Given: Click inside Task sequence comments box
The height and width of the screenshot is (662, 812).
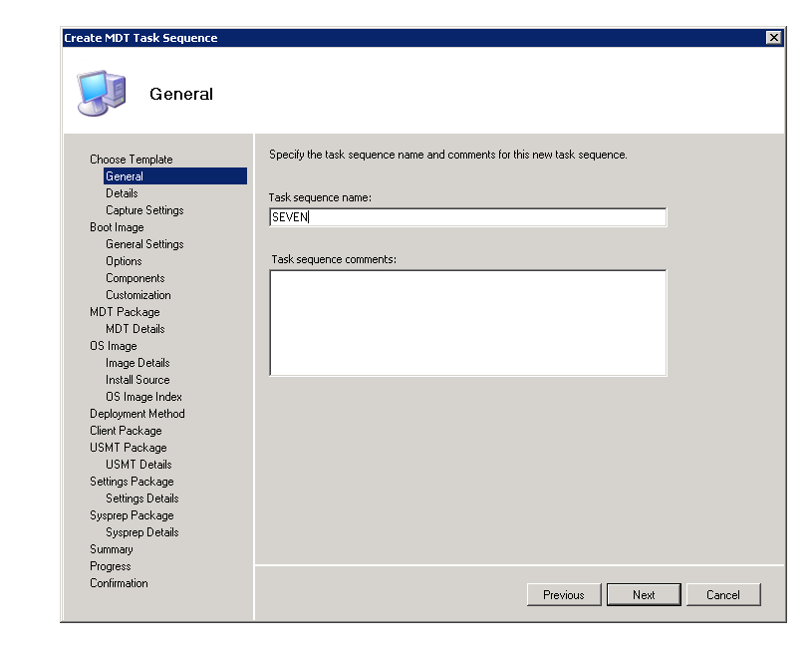Looking at the screenshot, I should (x=467, y=323).
